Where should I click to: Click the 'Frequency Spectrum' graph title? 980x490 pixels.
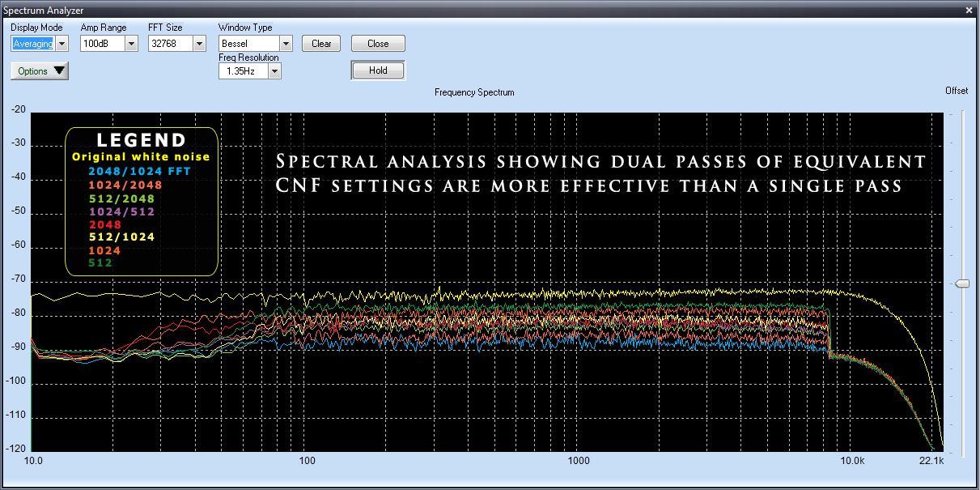coord(474,92)
